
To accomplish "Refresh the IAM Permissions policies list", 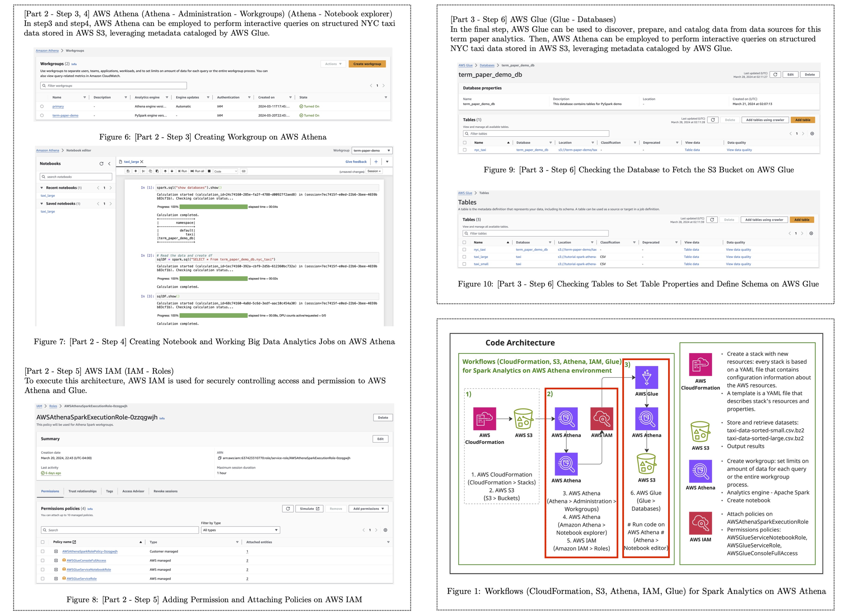I will 288,509.
